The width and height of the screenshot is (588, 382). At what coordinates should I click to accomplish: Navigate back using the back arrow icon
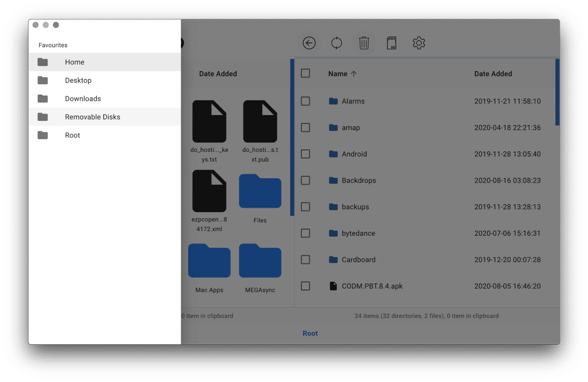(x=309, y=43)
